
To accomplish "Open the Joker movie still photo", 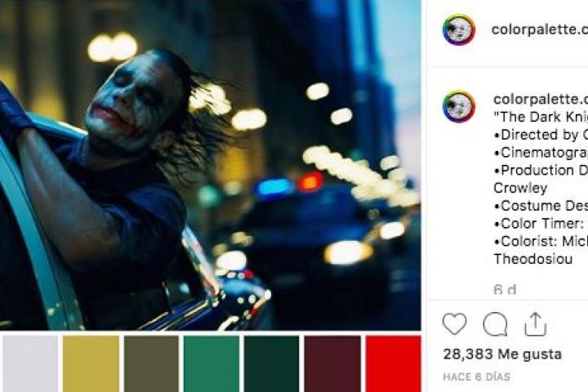I will (211, 165).
